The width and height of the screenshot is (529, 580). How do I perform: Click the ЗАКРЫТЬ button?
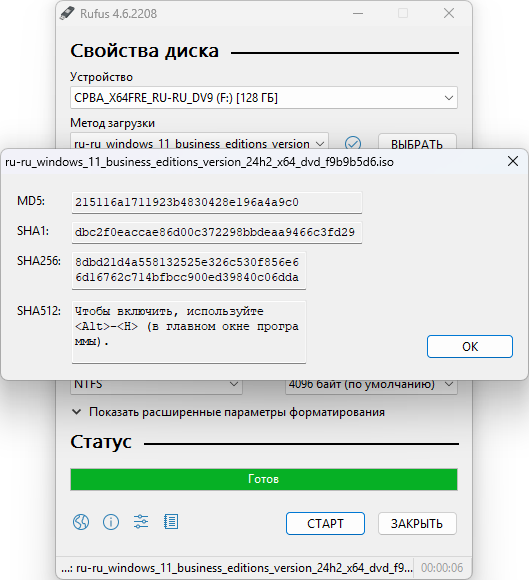click(417, 523)
